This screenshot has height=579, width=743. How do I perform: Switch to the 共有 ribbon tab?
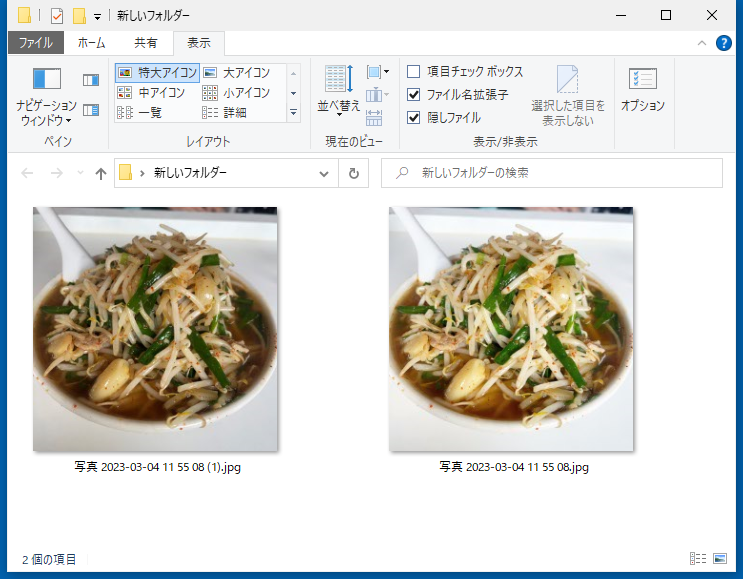tap(145, 43)
